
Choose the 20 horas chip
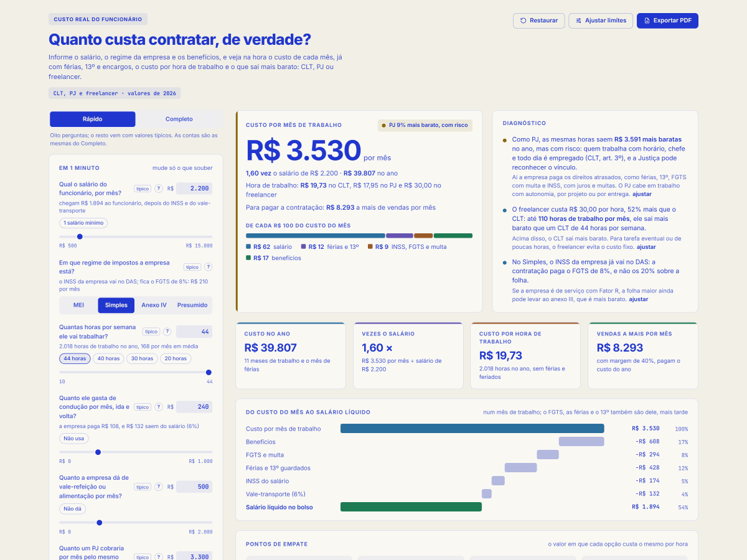176,358
